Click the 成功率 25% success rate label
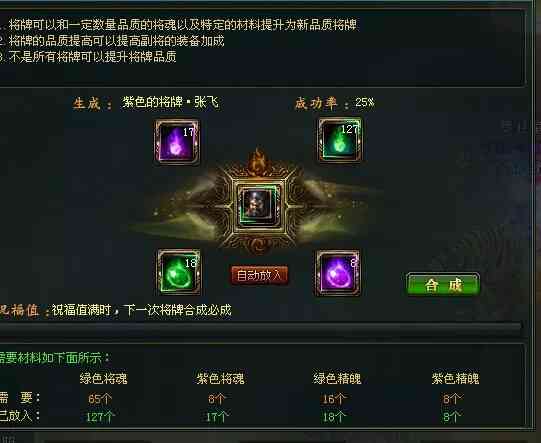 coord(335,103)
